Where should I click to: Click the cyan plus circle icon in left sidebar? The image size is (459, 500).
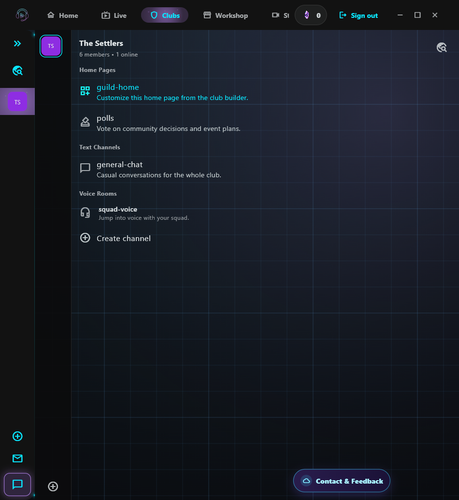pos(17,436)
